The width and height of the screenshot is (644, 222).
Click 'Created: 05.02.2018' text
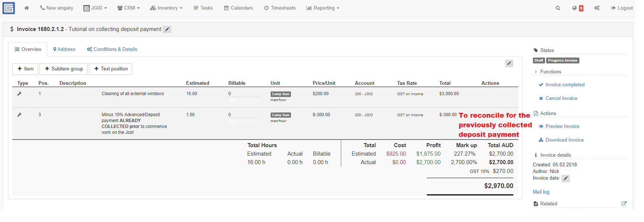[555, 165]
